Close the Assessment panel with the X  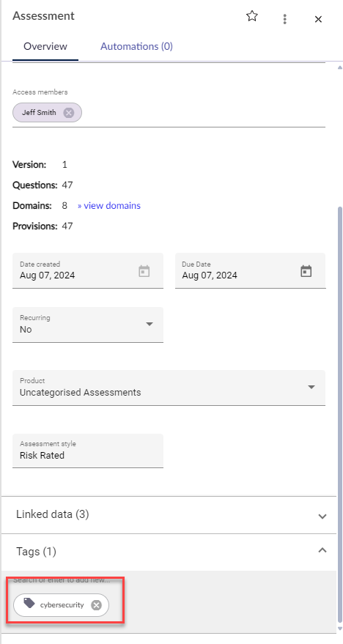[318, 19]
